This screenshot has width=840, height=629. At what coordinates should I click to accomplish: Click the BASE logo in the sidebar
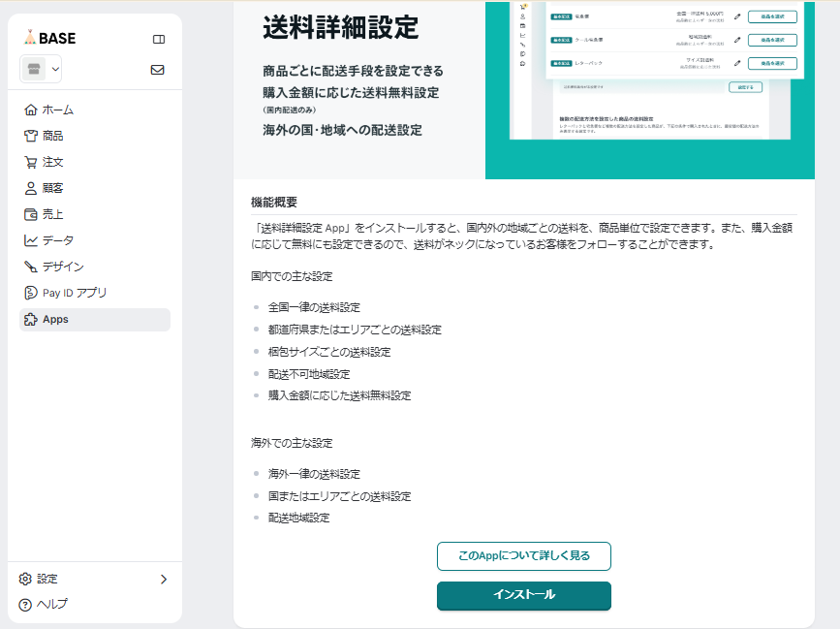point(49,39)
